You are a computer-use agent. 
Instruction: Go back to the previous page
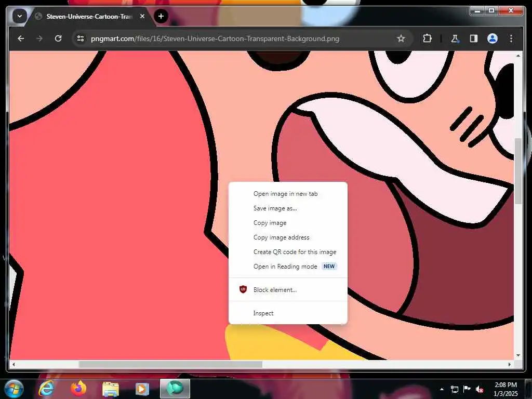click(21, 38)
